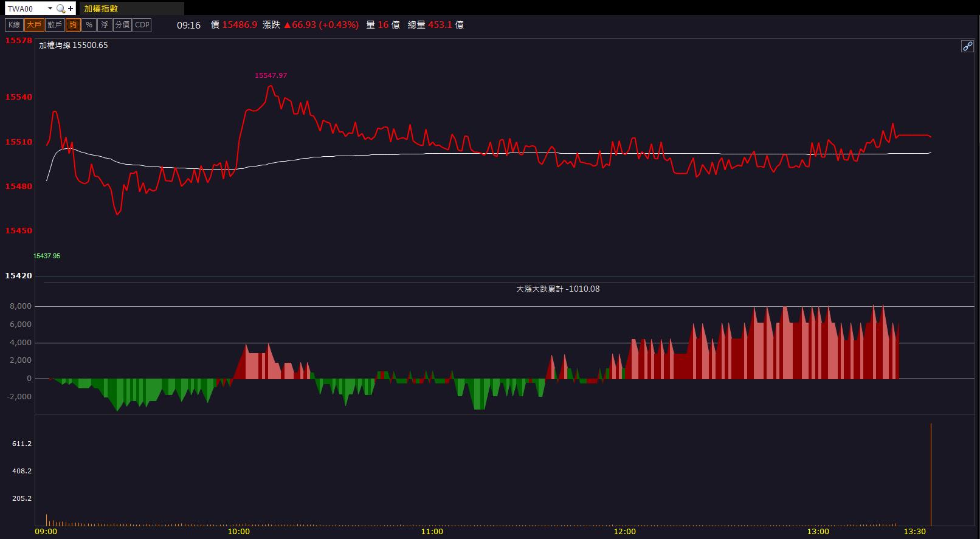Toggle the 分價 price distribution button

click(122, 25)
